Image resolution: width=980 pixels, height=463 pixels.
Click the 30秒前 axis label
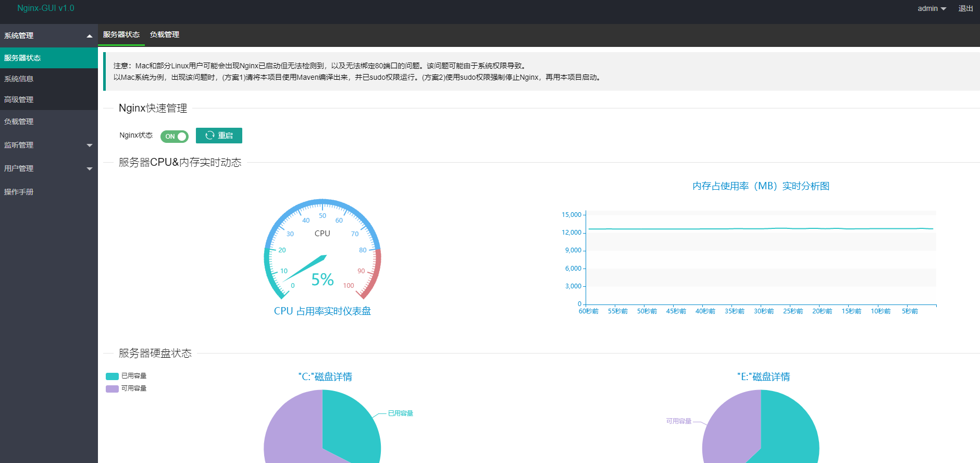(x=764, y=311)
